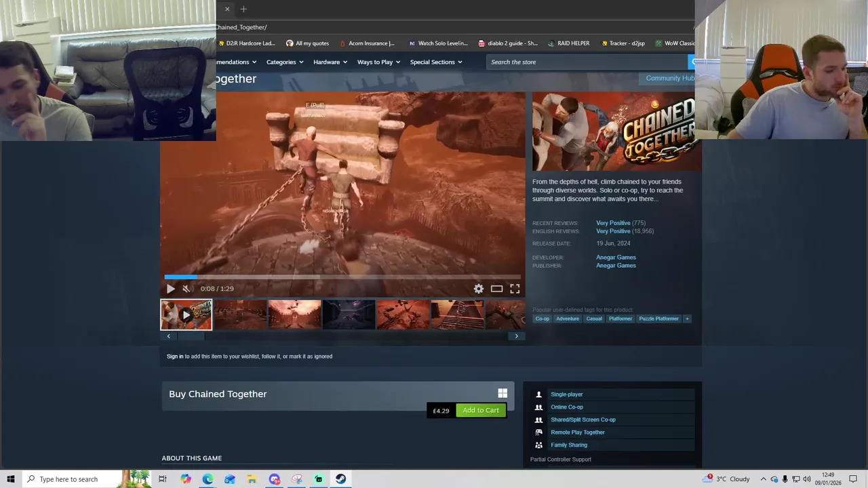The width and height of the screenshot is (868, 488).
Task: Unmute the trailer audio
Action: click(186, 289)
